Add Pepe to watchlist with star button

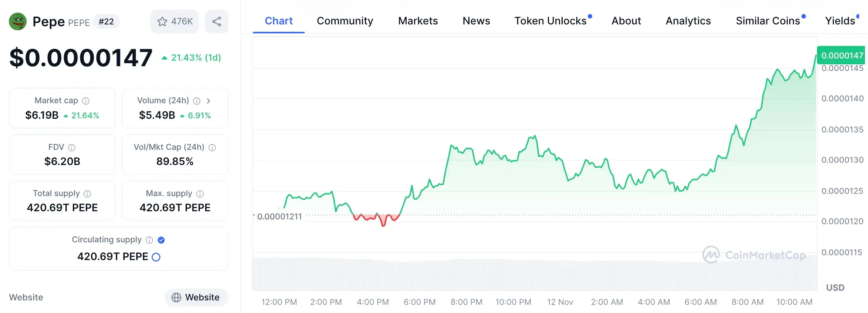click(174, 21)
